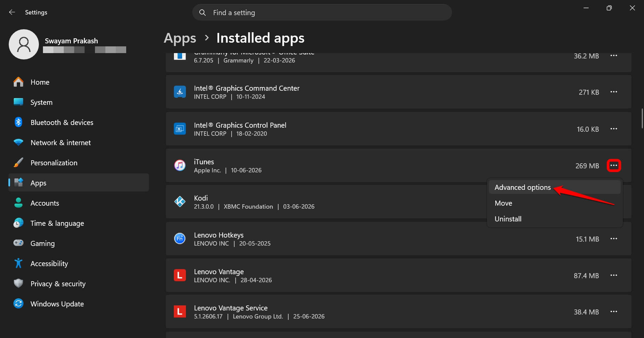Screen dimensions: 644x338
Task: Open Privacy & security shield icon
Action: (x=18, y=284)
